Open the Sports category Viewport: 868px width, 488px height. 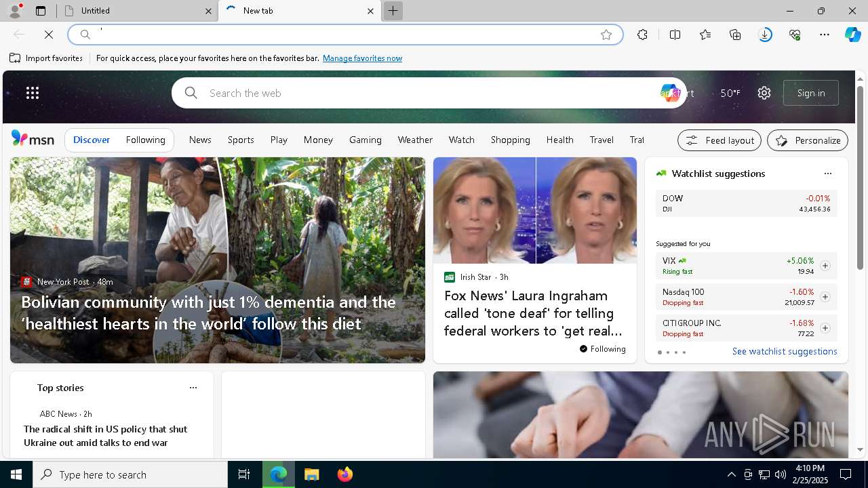241,140
